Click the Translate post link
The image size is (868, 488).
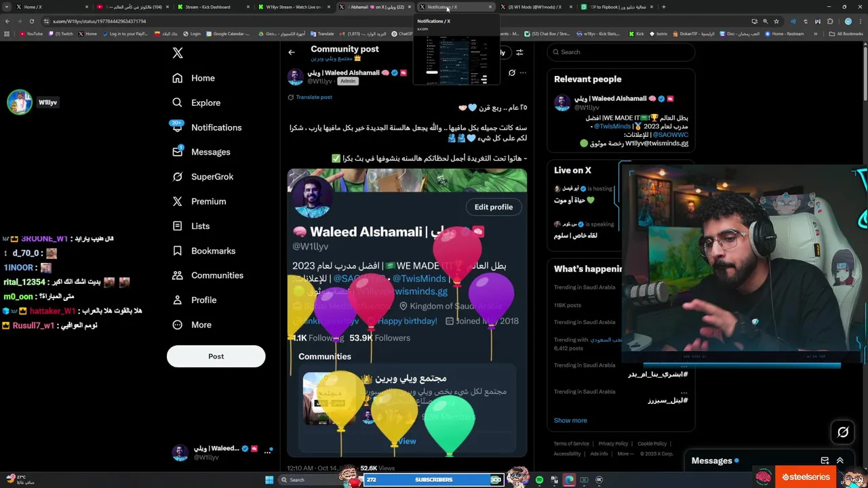313,97
